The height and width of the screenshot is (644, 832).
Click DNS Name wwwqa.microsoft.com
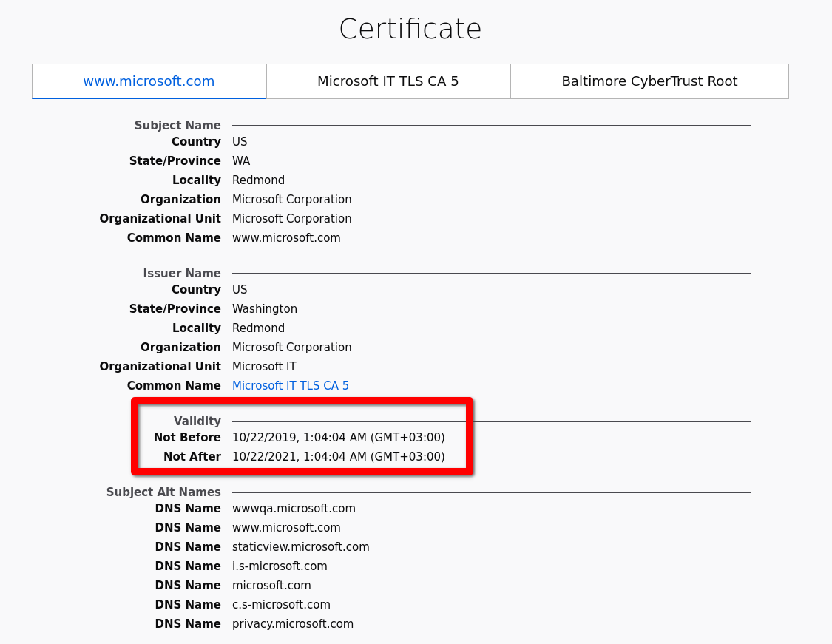click(294, 508)
